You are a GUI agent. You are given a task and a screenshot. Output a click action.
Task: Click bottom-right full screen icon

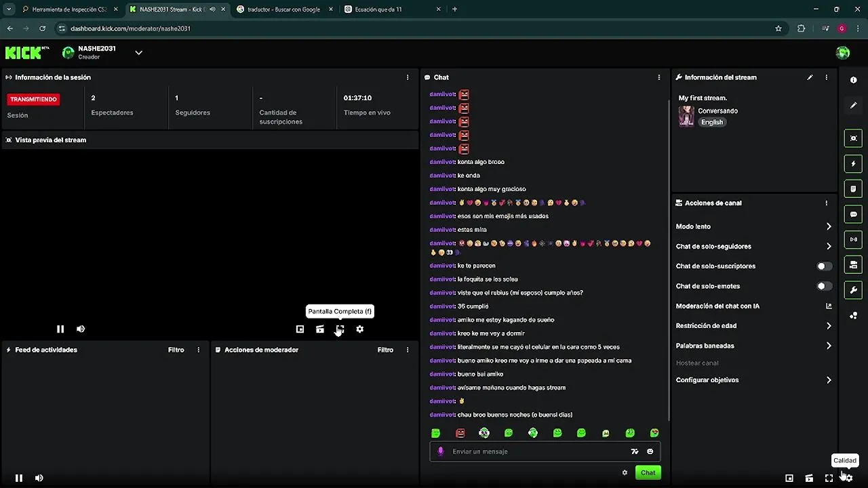(829, 478)
